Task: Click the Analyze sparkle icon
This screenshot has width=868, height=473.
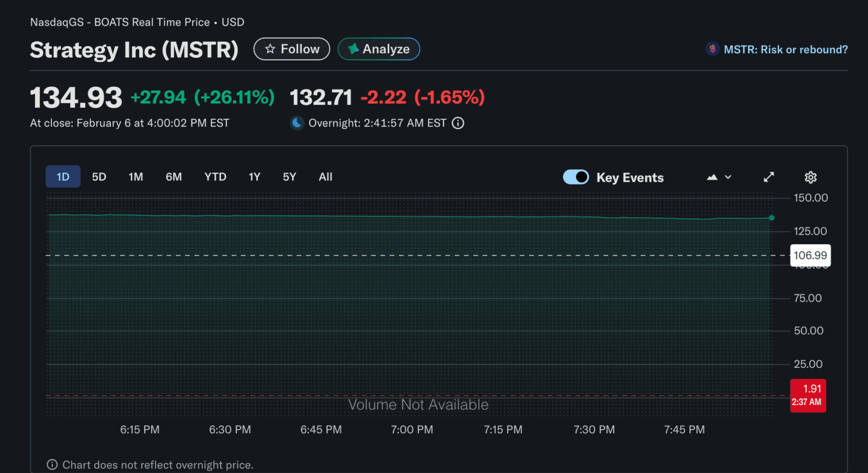Action: pos(353,49)
